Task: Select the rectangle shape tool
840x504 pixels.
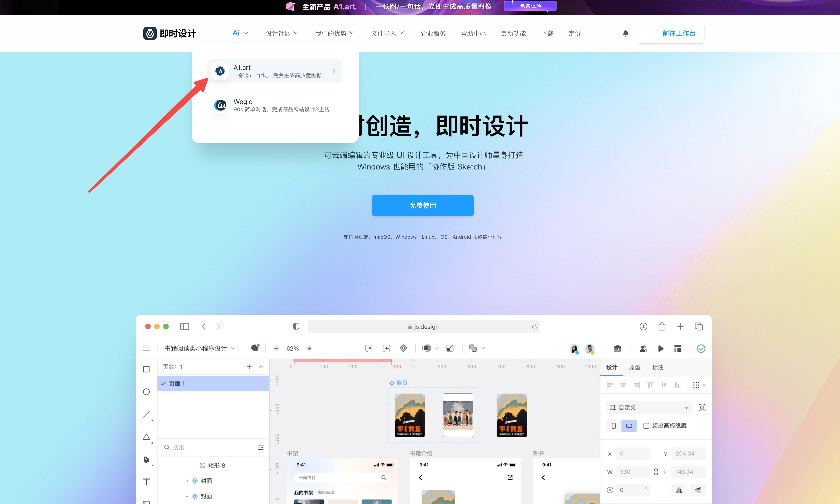Action: [x=146, y=369]
